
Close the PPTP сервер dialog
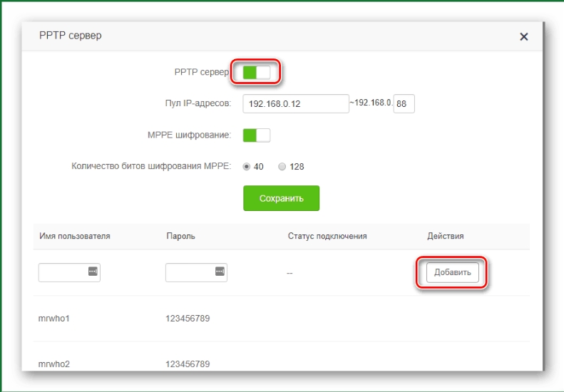tap(523, 36)
